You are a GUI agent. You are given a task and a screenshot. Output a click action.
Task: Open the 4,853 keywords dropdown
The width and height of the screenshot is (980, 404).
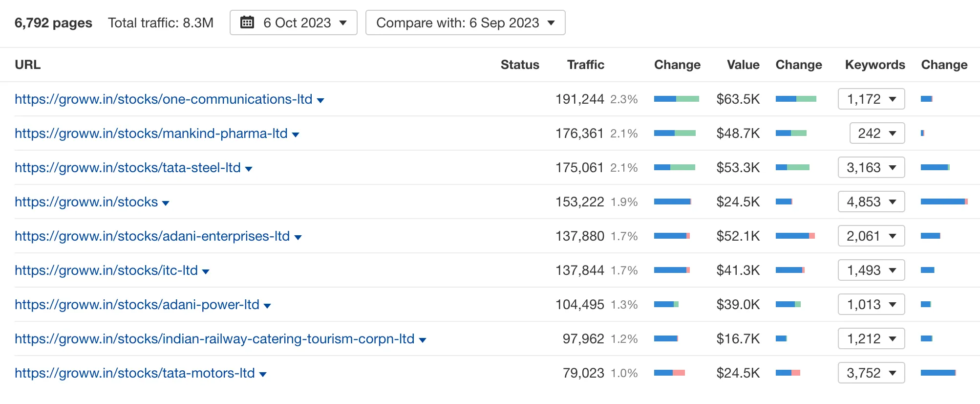872,202
